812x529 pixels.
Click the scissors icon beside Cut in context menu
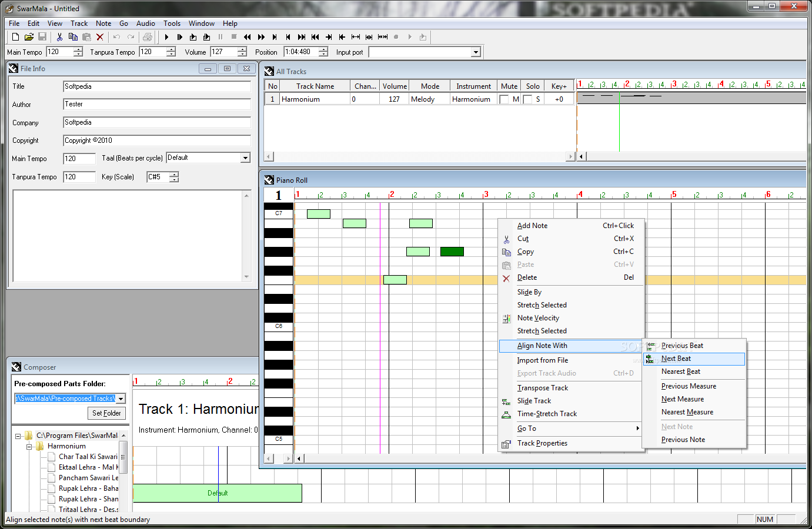506,239
